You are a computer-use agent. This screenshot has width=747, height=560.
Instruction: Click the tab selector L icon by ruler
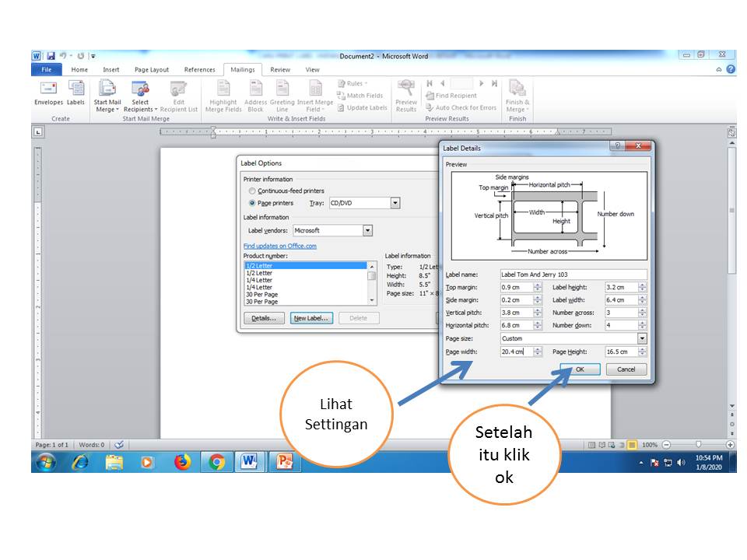click(x=38, y=132)
